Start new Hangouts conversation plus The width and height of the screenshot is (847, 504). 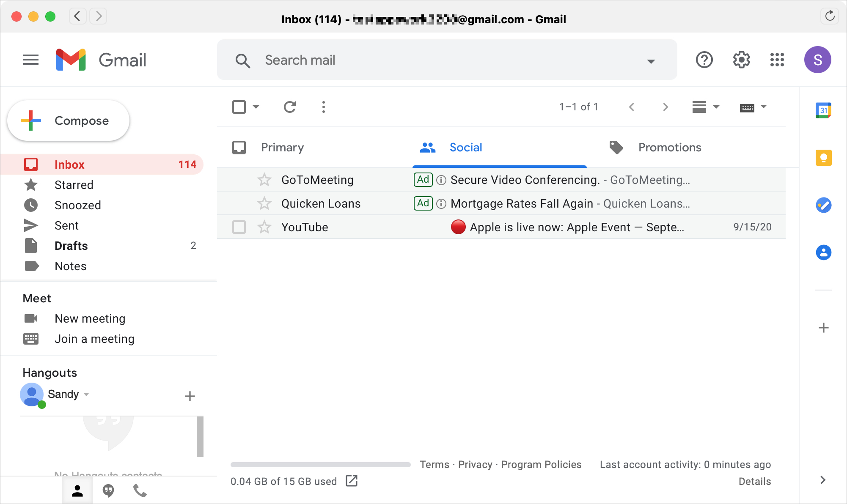pos(190,396)
